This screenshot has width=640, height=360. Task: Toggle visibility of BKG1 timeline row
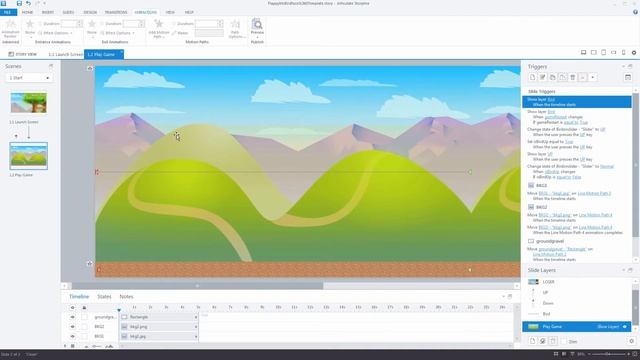click(73, 336)
